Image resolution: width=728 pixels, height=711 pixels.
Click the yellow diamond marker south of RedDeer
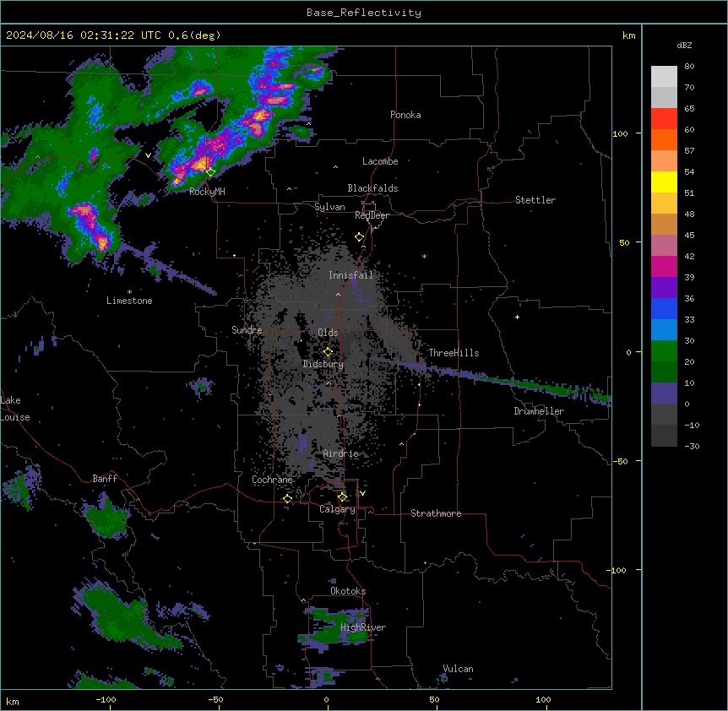pyautogui.click(x=360, y=237)
